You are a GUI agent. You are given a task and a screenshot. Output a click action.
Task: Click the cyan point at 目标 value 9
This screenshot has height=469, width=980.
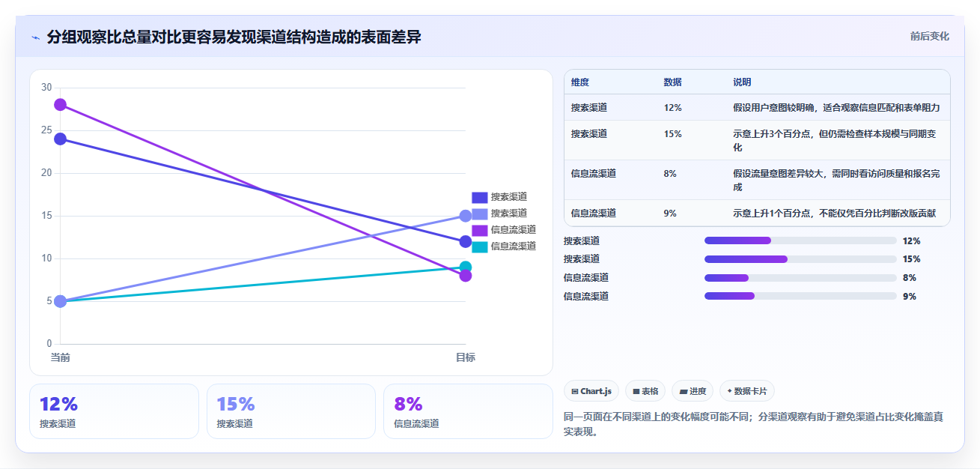tap(465, 267)
